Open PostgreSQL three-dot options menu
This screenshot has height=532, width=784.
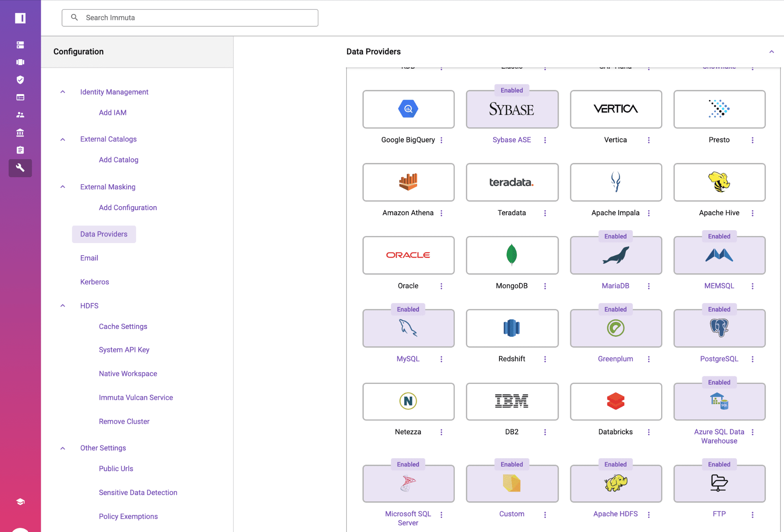pos(753,359)
